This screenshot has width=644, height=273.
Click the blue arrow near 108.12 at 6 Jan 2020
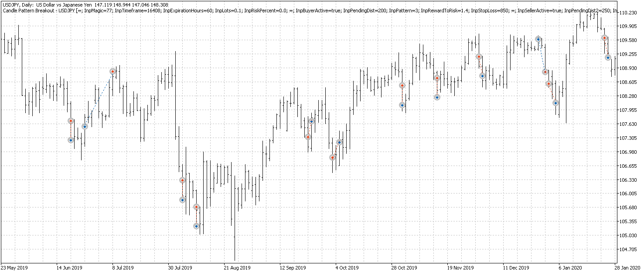(555, 103)
